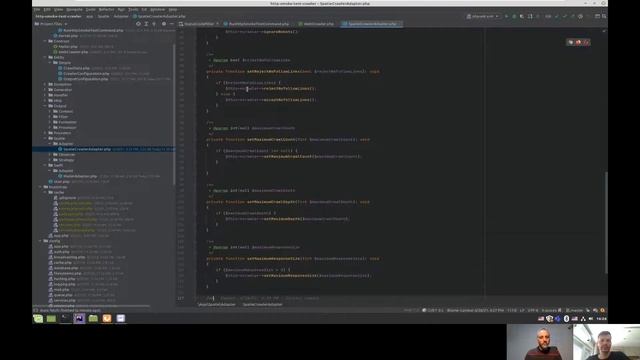Hide the project tool window
Screen dimensions: 640x360
coord(172,24)
